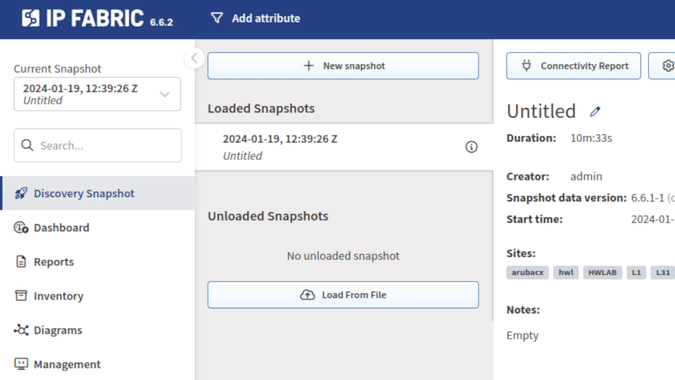The height and width of the screenshot is (380, 675).
Task: Click the HWLAB site tag
Action: (602, 272)
